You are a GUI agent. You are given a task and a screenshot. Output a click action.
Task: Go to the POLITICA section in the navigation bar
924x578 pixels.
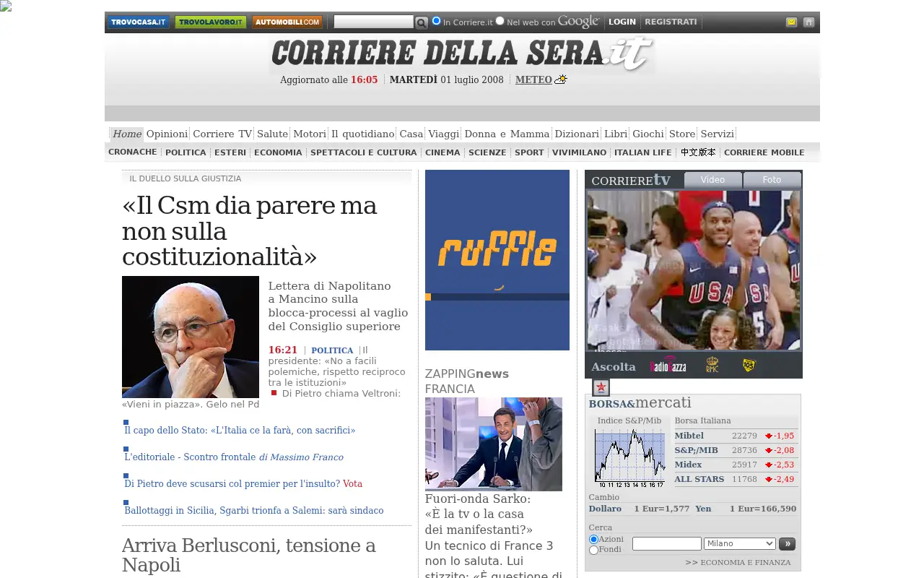(x=186, y=152)
